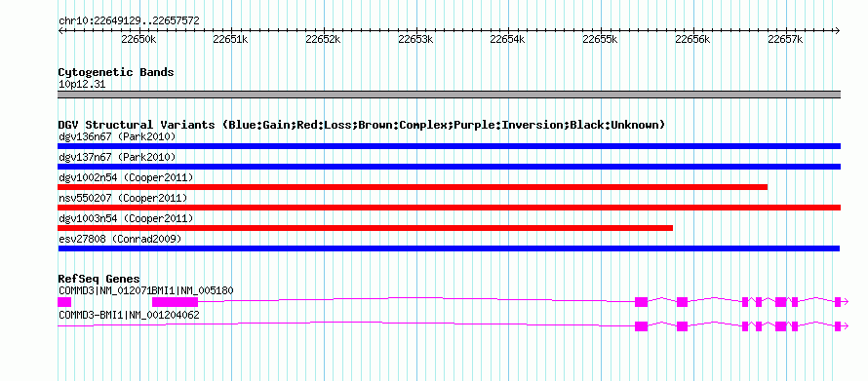
Task: Open the dgv1002n54 (Cooper2011) label
Action: [126, 177]
